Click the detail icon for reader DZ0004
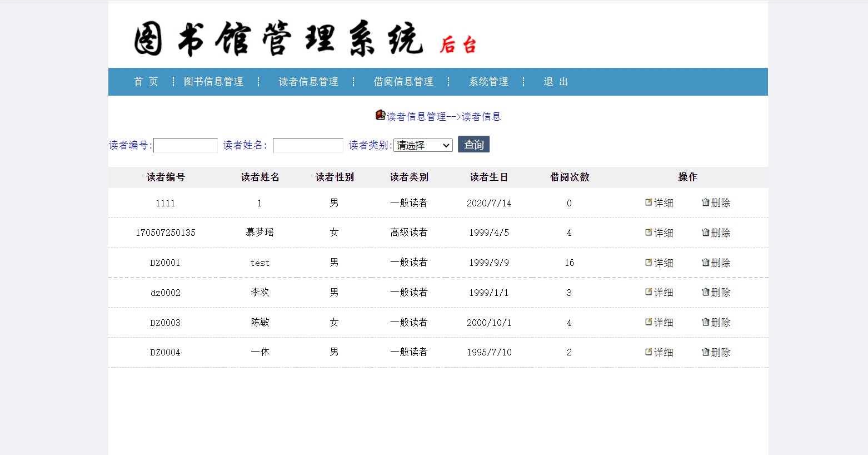This screenshot has height=455, width=868. pos(648,352)
